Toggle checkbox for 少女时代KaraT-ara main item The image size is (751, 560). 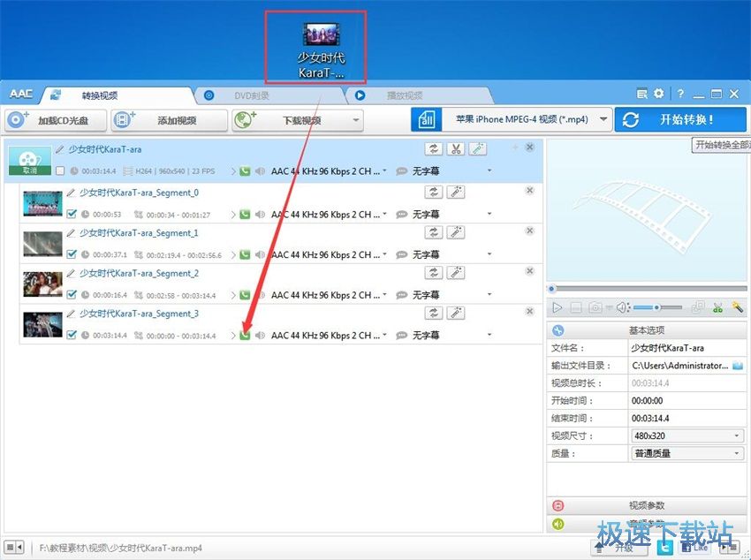coord(60,170)
